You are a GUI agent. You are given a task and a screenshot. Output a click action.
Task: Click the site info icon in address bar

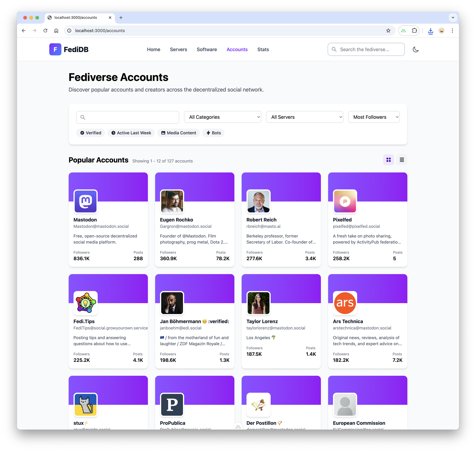[x=69, y=31]
